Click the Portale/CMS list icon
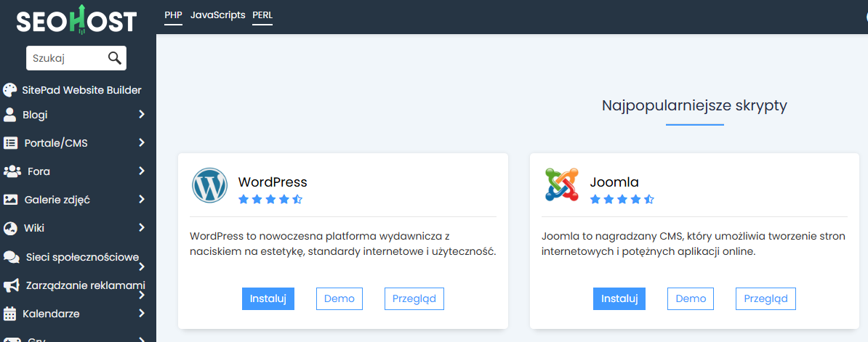Screen dimensions: 868x342 pos(10,143)
